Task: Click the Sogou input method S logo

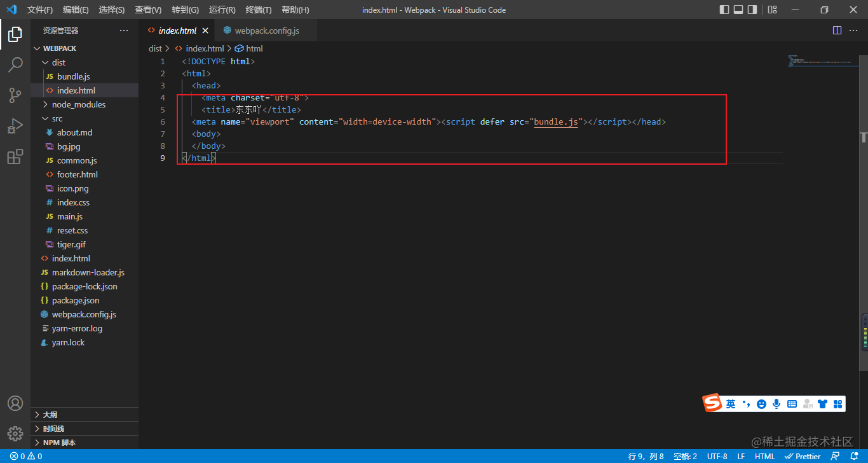Action: point(712,403)
